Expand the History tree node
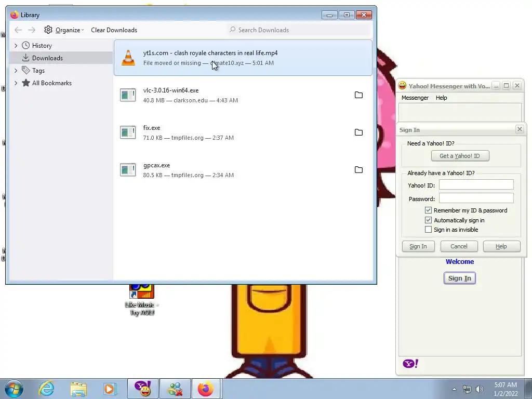532x399 pixels. (x=16, y=46)
